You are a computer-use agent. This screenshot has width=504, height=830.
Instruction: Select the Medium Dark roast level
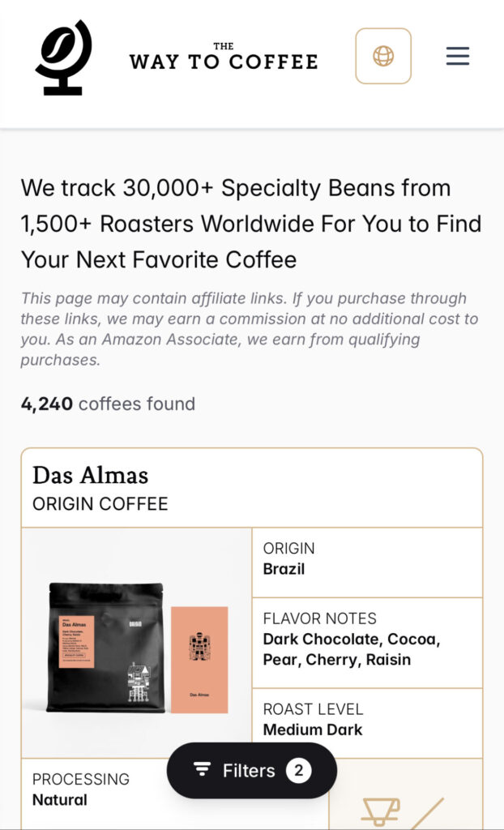(313, 729)
